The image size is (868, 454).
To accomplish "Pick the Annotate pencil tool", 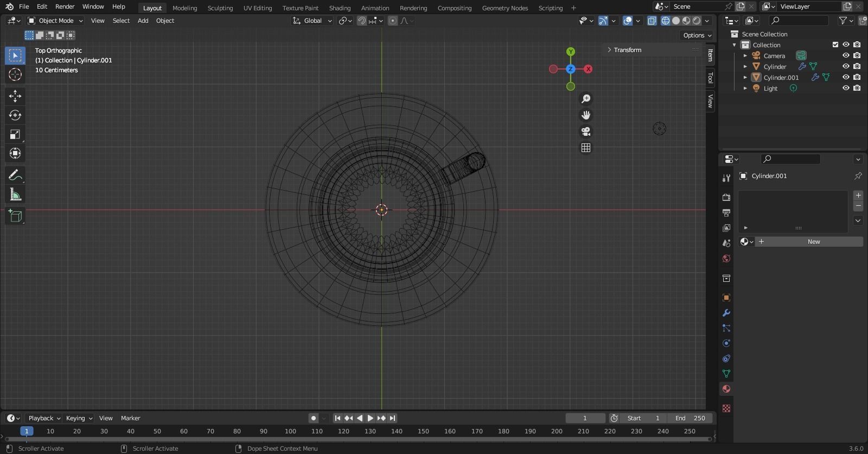I will (15, 175).
